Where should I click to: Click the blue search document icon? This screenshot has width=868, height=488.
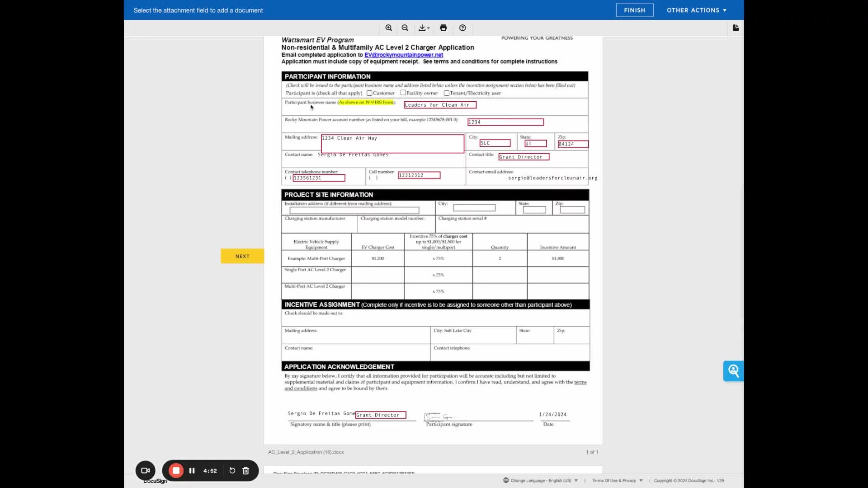coord(733,371)
